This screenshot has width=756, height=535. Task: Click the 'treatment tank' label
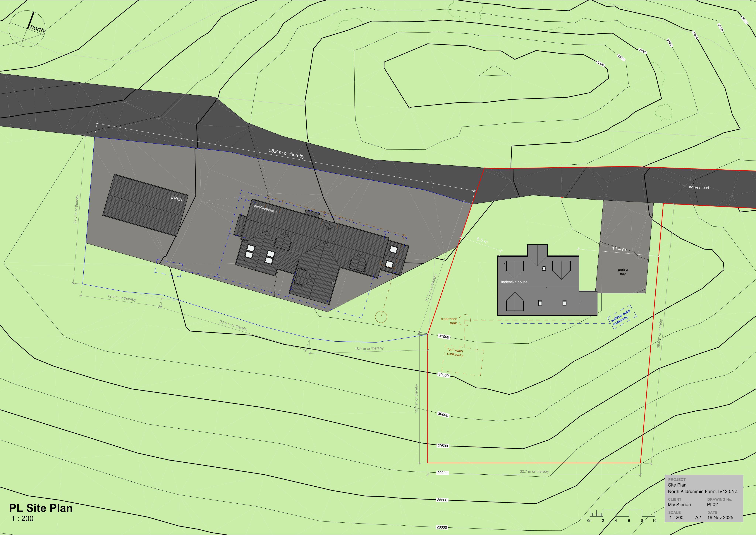point(449,321)
